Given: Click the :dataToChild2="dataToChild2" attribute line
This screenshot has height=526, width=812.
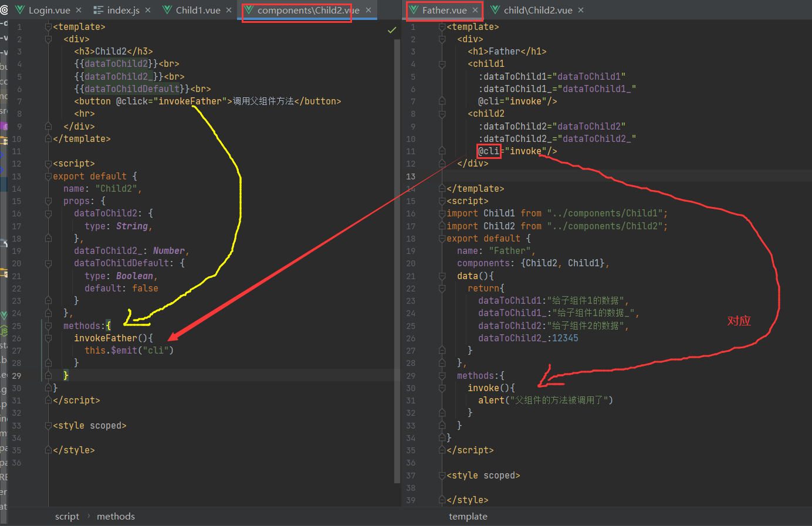Looking at the screenshot, I should 552,127.
